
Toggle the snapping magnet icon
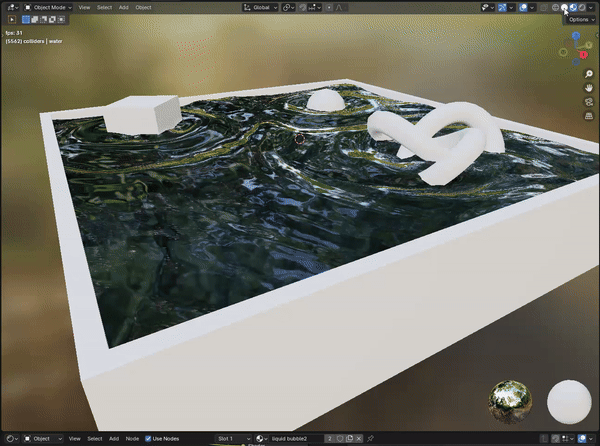303,7
